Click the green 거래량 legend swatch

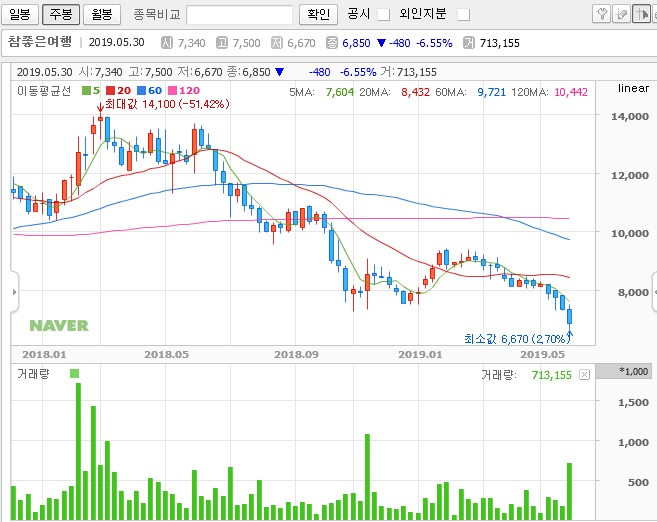[x=75, y=373]
